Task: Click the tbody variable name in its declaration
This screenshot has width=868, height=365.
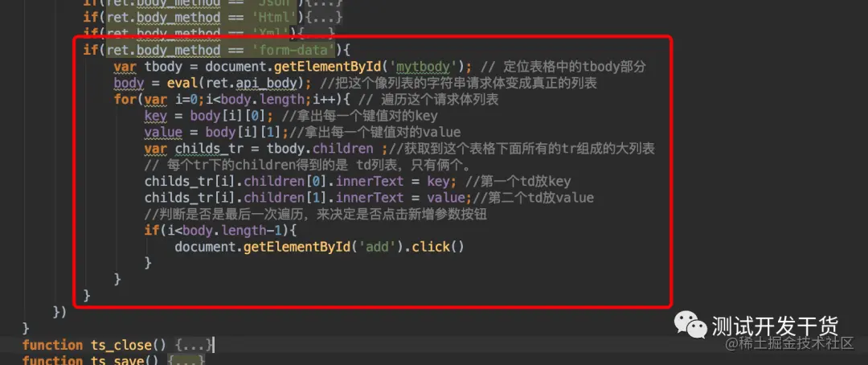Action: [163, 67]
